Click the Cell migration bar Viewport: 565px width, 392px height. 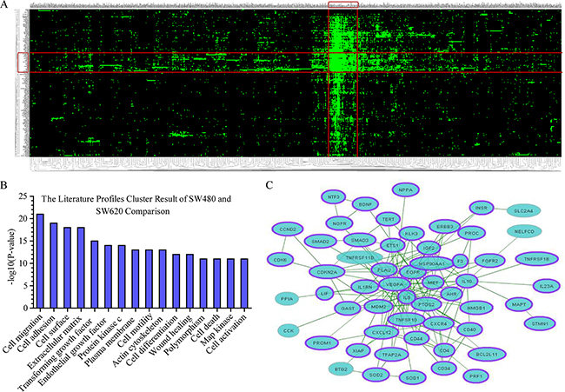pos(40,261)
